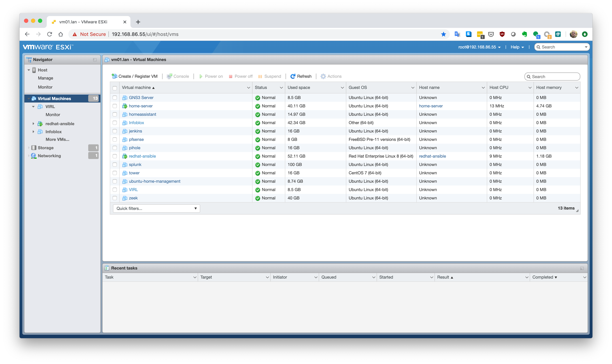Select Virtual Machines in Navigator
The height and width of the screenshot is (364, 612).
pos(63,98)
